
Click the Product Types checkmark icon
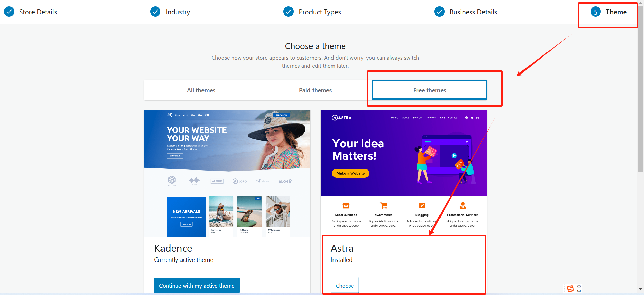[x=288, y=12]
